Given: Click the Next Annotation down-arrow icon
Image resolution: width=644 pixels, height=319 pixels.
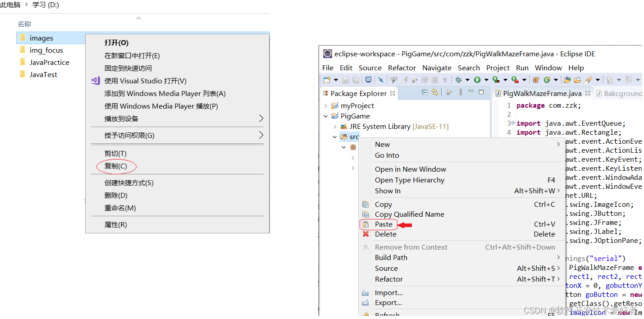Looking at the screenshot, I should click(x=609, y=80).
